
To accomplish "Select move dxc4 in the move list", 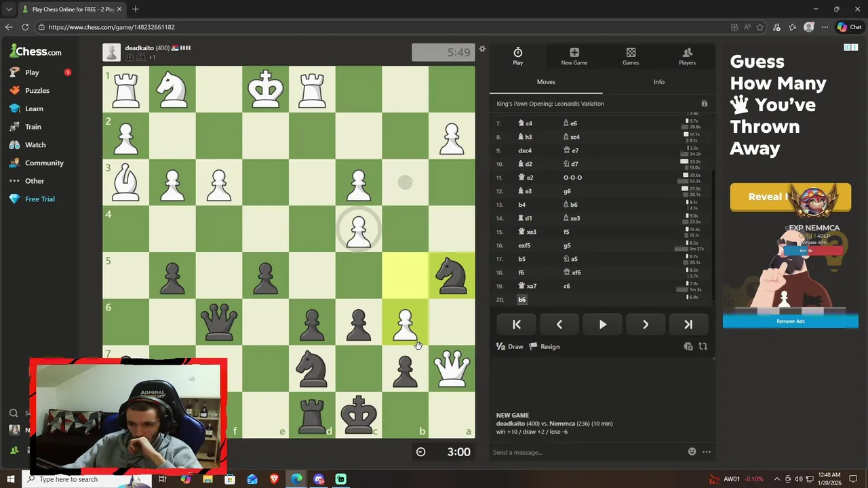I will 525,150.
